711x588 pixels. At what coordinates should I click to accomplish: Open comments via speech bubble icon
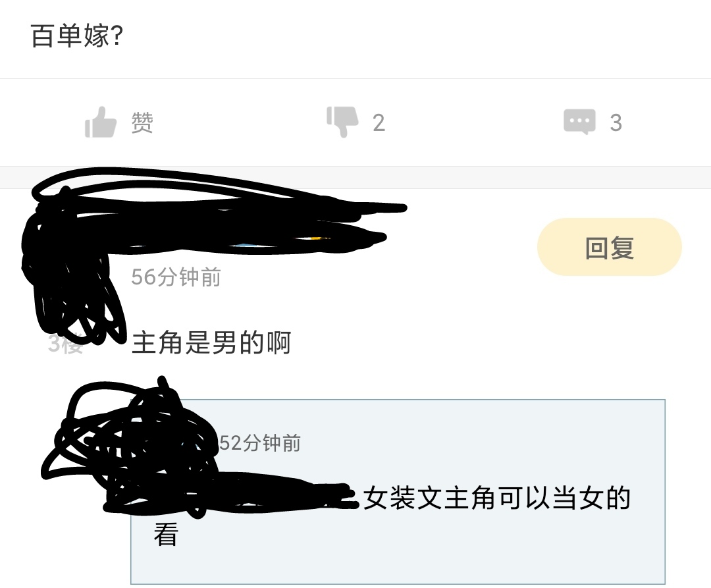click(x=579, y=122)
